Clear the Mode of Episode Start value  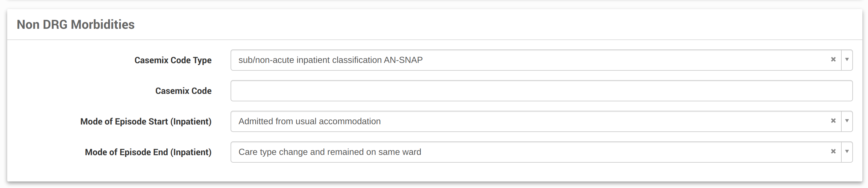pyautogui.click(x=833, y=121)
